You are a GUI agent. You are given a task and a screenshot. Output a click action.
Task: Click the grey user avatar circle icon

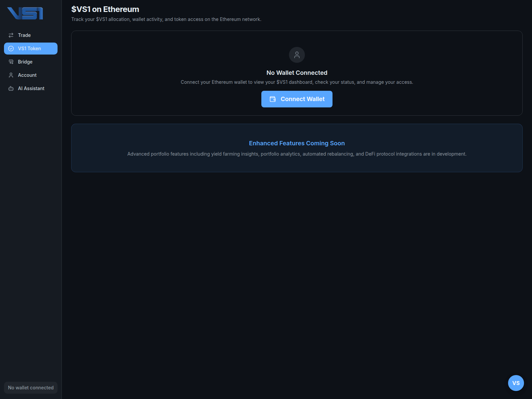tap(297, 55)
